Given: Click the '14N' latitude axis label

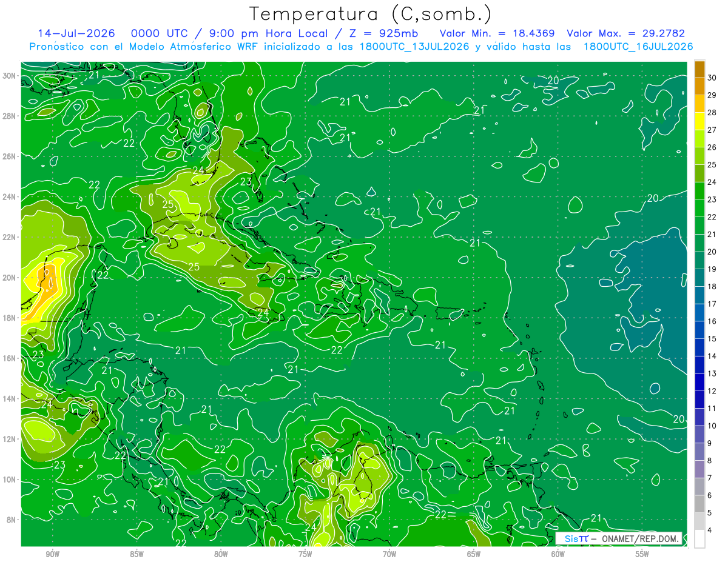Looking at the screenshot, I should pyautogui.click(x=9, y=399).
